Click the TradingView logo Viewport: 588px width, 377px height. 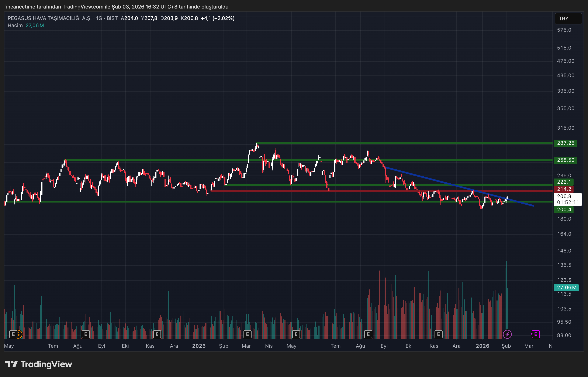point(39,364)
